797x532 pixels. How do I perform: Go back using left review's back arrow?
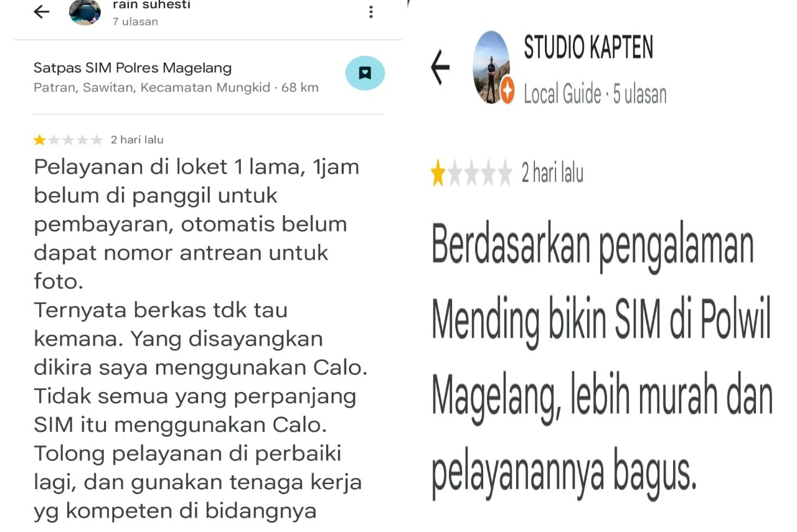(x=42, y=11)
